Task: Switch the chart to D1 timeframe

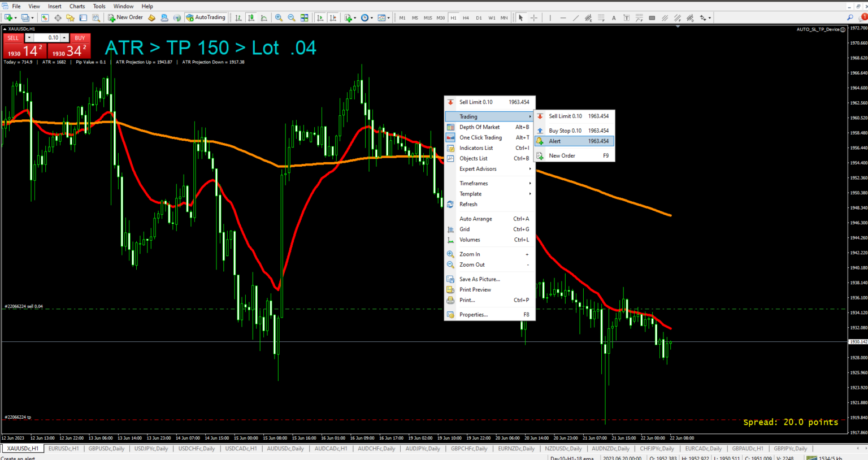Action: click(x=478, y=18)
